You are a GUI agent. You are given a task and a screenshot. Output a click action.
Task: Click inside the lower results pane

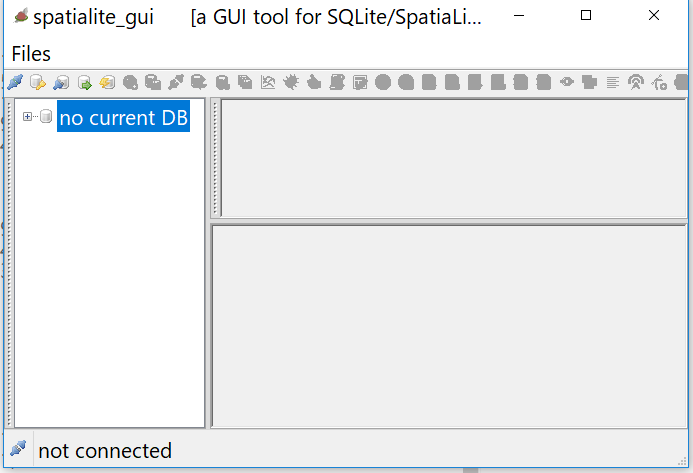click(449, 326)
